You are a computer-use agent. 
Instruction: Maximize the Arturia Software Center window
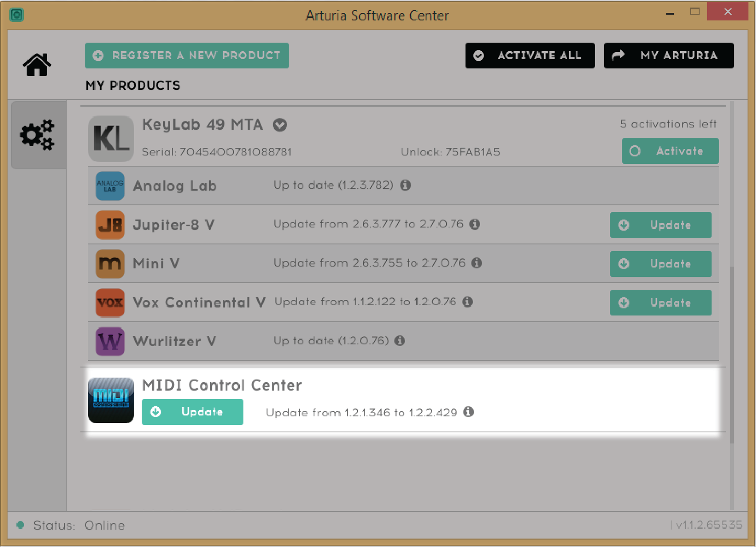pyautogui.click(x=695, y=12)
